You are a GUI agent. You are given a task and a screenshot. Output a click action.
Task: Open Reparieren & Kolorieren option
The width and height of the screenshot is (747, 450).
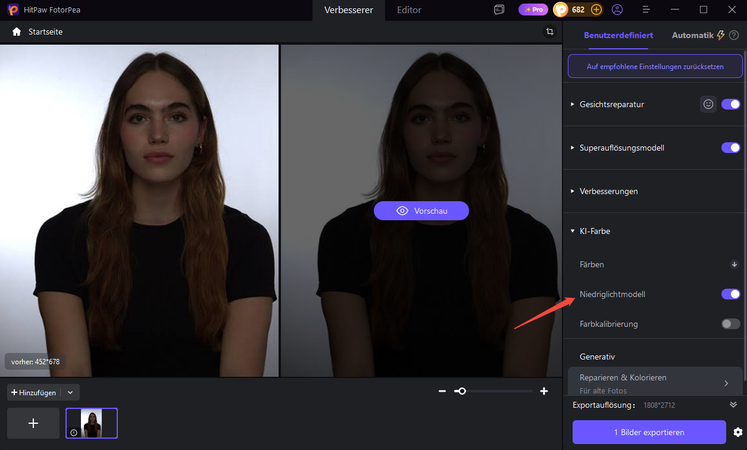click(x=655, y=382)
